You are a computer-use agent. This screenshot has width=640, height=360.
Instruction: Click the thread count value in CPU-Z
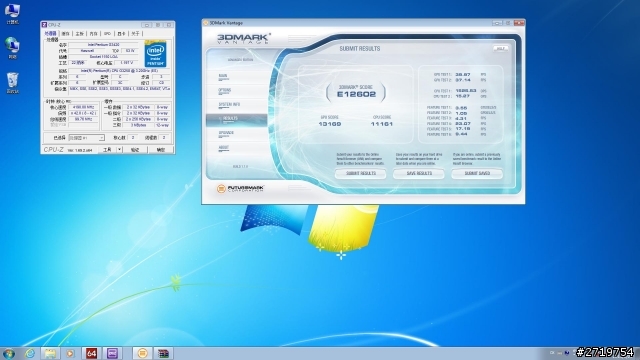pyautogui.click(x=164, y=138)
